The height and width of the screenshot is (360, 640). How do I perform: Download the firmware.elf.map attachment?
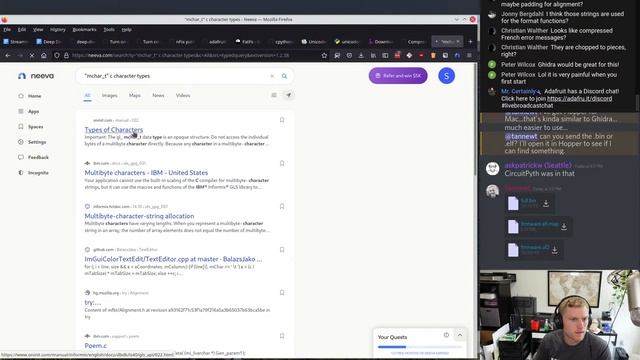[x=564, y=227]
